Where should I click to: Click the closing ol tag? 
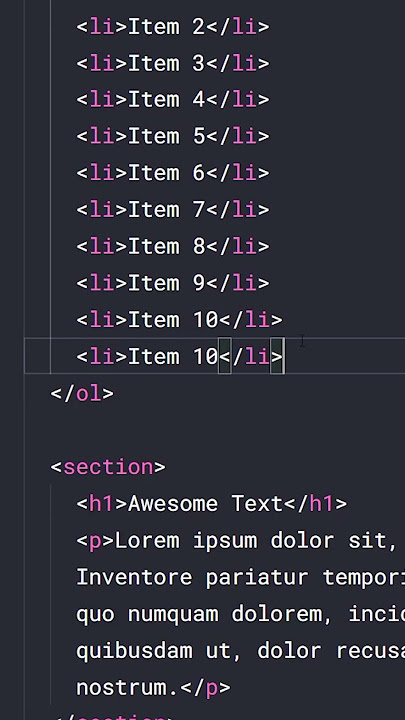tap(82, 394)
